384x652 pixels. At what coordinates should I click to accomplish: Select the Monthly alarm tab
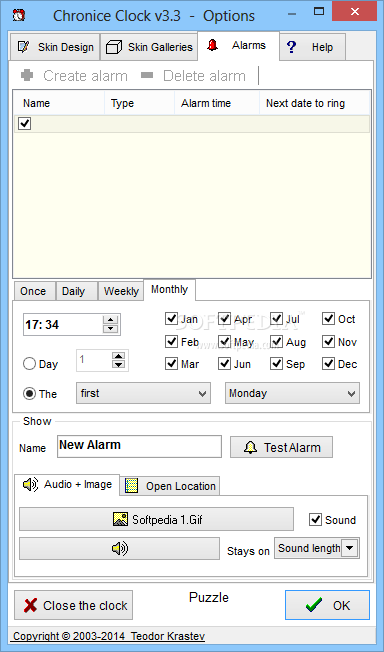point(170,290)
